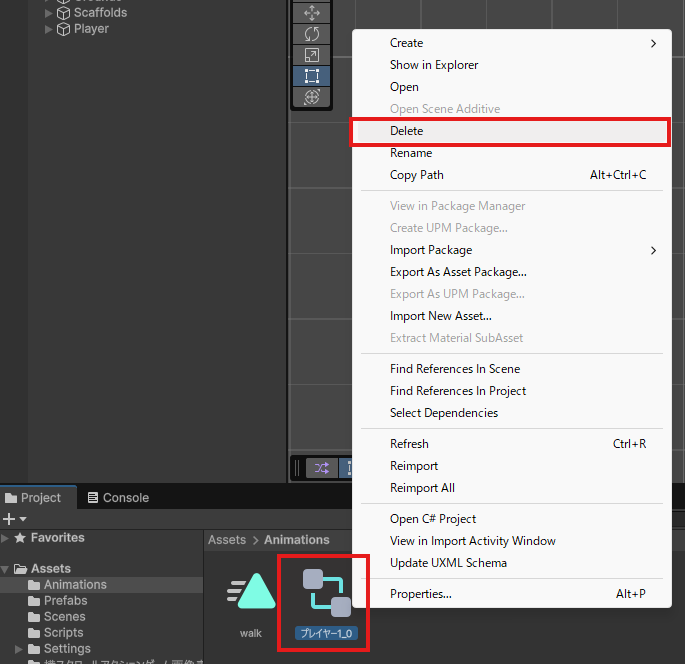Click the Favorites star icon
Image resolution: width=685 pixels, height=664 pixels.
pyautogui.click(x=20, y=538)
